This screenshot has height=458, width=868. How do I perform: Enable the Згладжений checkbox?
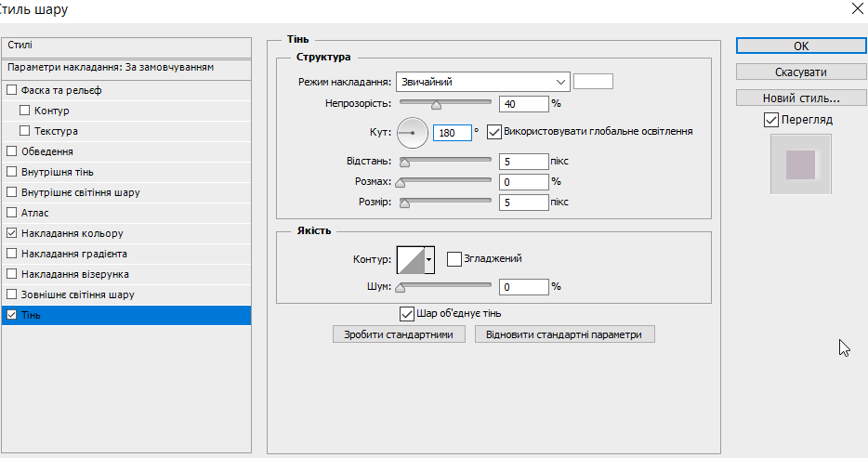pos(454,259)
